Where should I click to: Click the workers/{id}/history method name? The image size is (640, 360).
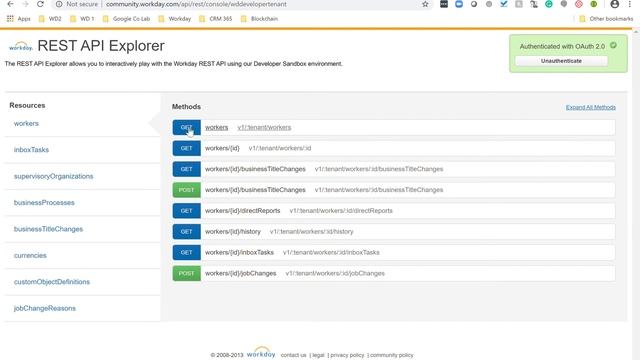coord(233,231)
